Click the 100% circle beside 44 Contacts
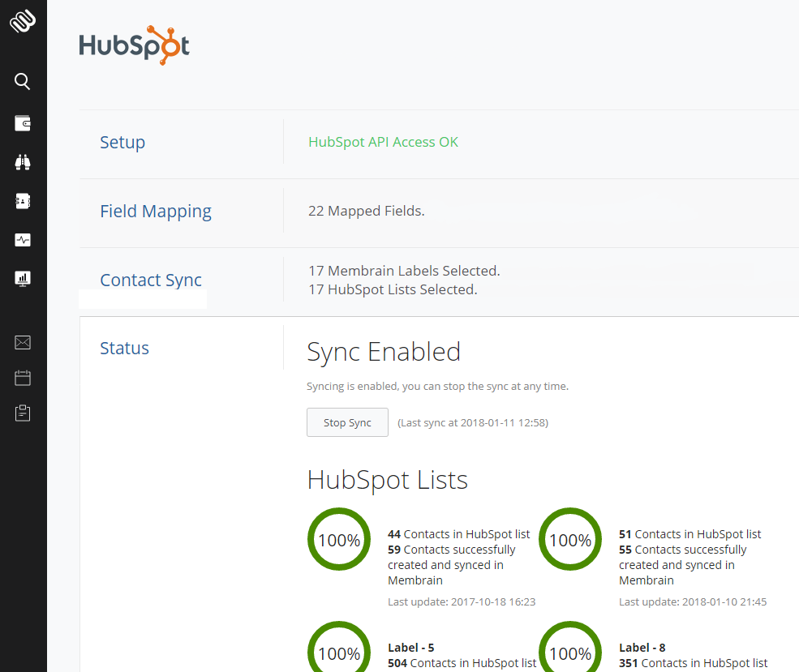 click(339, 539)
